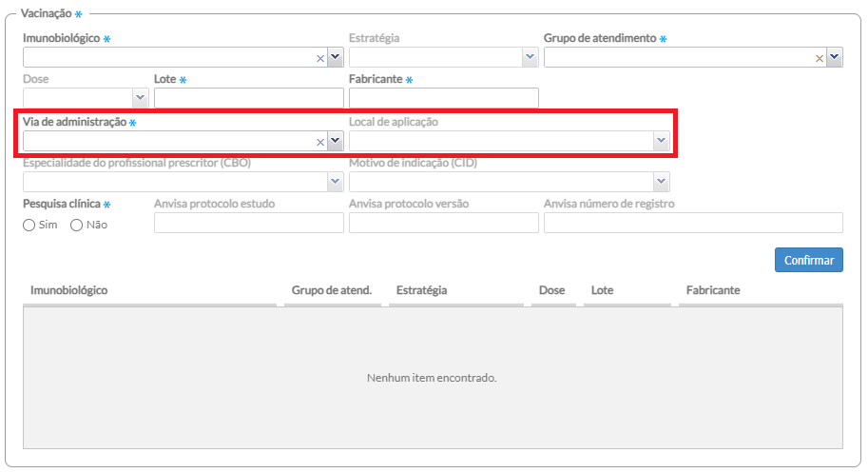The image size is (868, 473).
Task: Select Sim for Pesquisa clínica
Action: 30,226
